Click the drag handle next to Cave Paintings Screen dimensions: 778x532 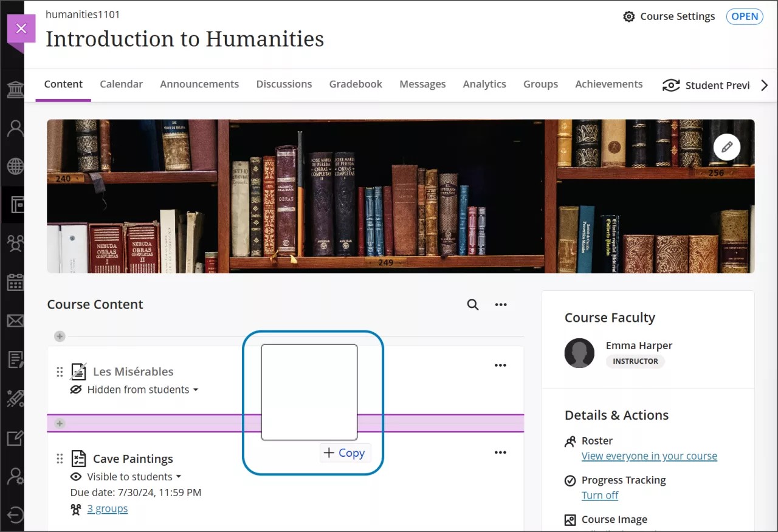click(60, 459)
